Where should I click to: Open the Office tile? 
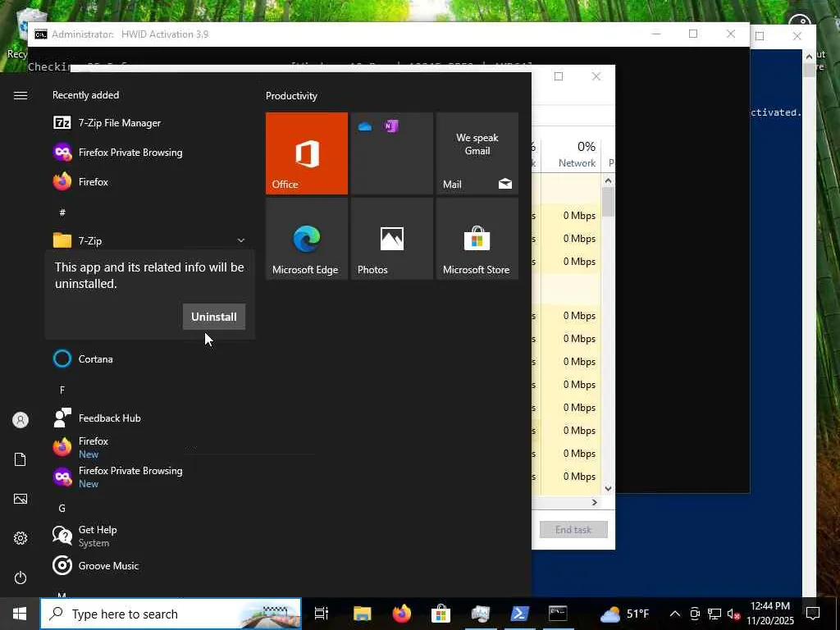click(x=307, y=153)
